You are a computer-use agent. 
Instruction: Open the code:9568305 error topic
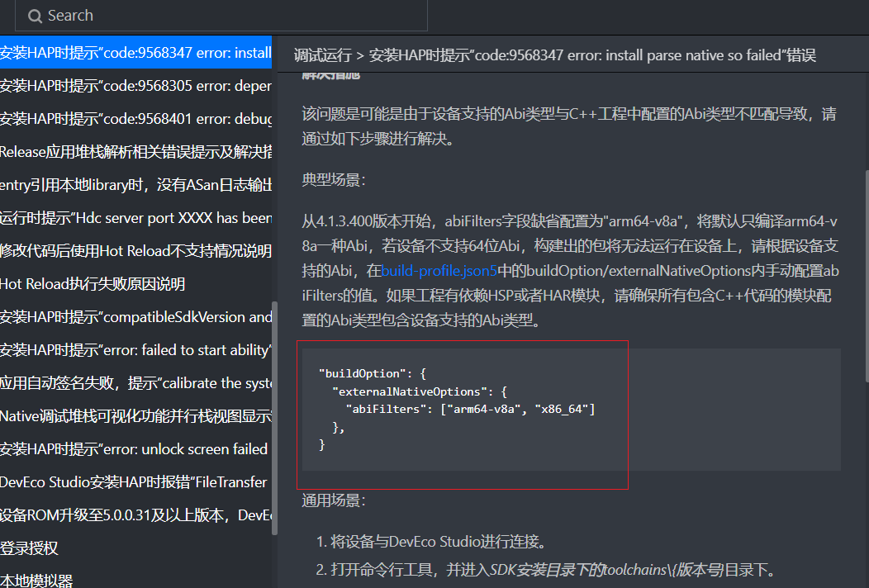(x=132, y=85)
